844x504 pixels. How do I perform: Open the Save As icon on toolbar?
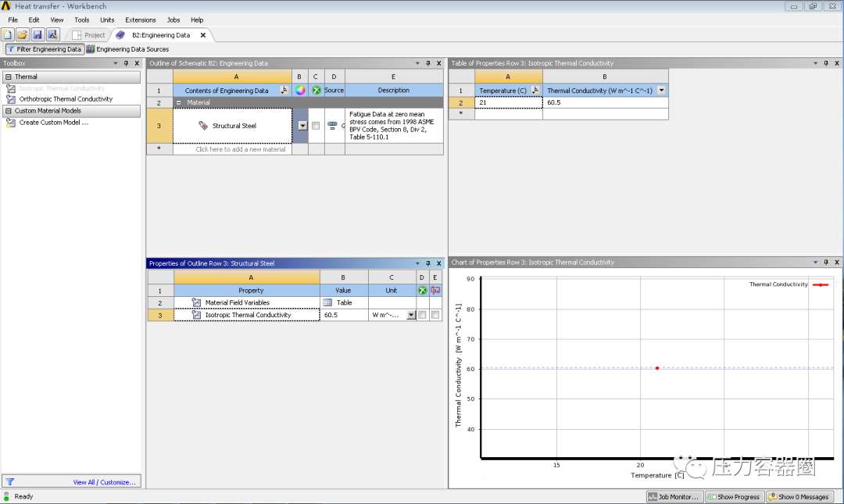(52, 34)
